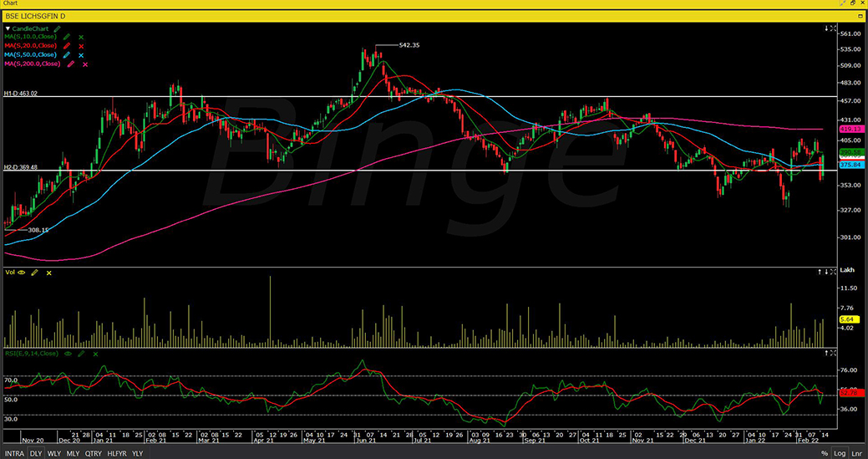The image size is (868, 459).
Task: Click the 542.35 high price marker
Action: (x=409, y=45)
